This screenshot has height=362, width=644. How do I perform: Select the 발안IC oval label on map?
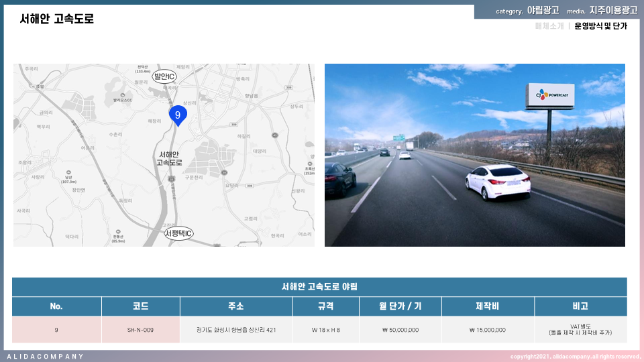164,76
